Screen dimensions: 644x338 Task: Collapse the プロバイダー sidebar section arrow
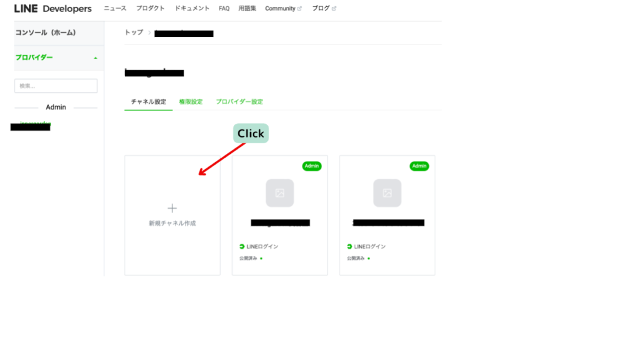[96, 58]
